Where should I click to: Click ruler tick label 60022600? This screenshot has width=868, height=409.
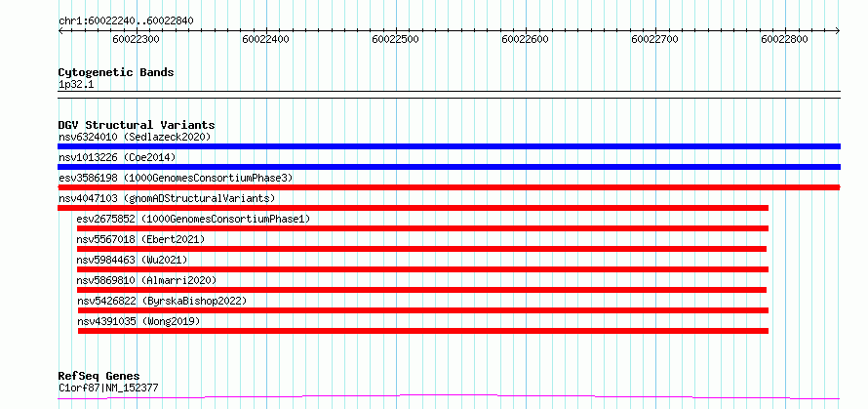click(526, 39)
